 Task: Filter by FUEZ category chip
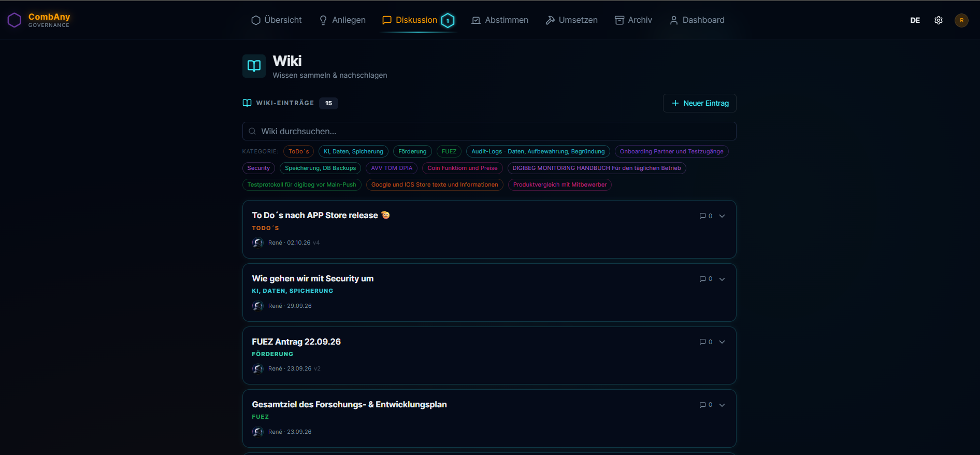(449, 152)
